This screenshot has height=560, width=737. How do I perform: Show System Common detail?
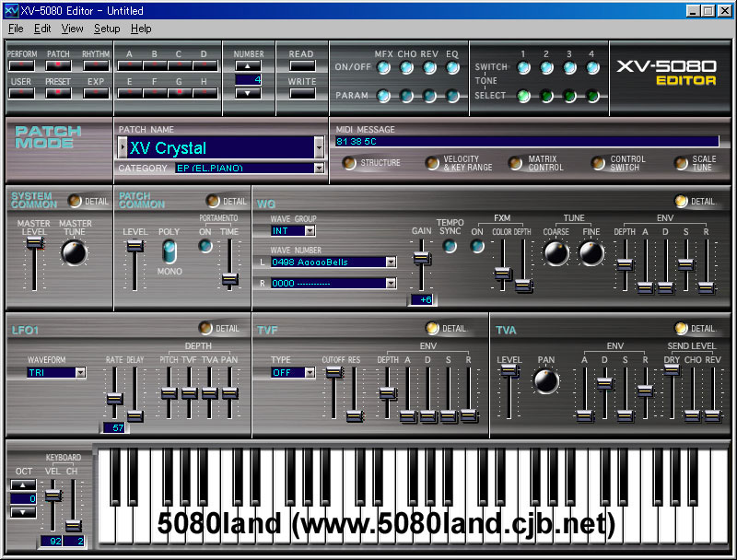pyautogui.click(x=75, y=201)
